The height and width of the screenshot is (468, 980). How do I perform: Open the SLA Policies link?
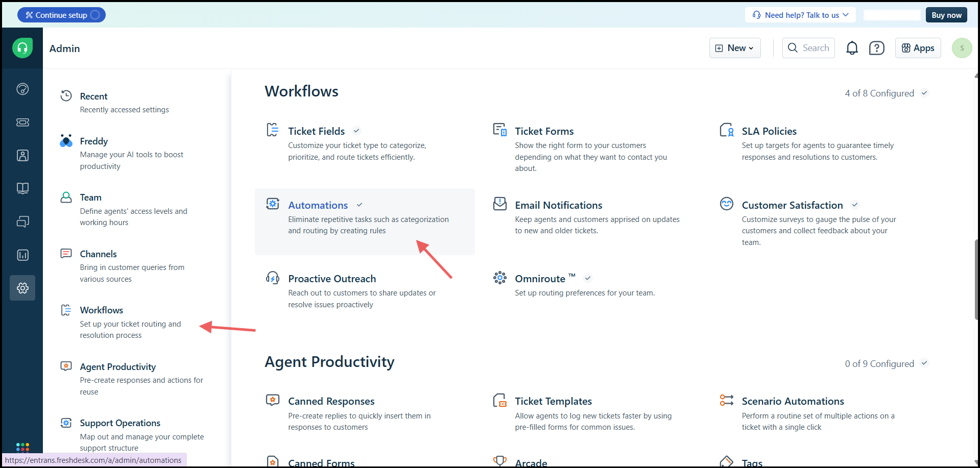pos(769,131)
